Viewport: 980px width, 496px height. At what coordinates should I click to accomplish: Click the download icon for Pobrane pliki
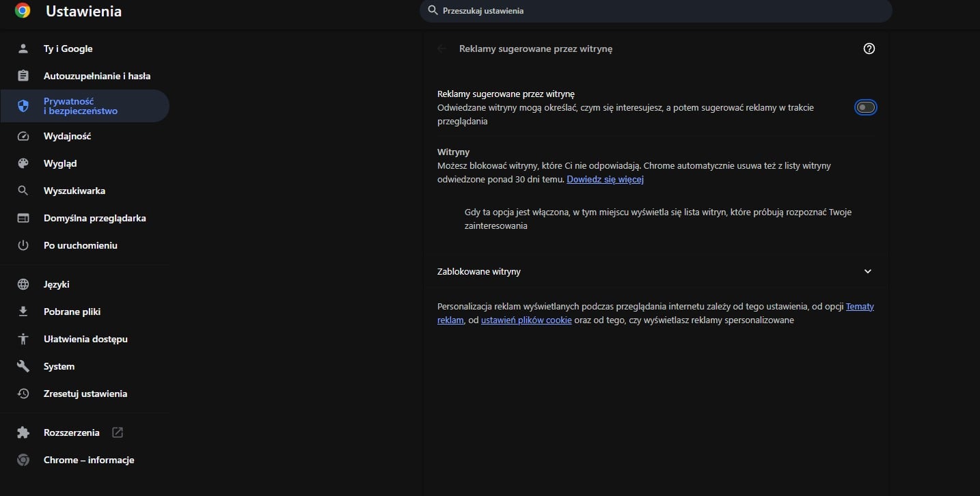tap(23, 312)
